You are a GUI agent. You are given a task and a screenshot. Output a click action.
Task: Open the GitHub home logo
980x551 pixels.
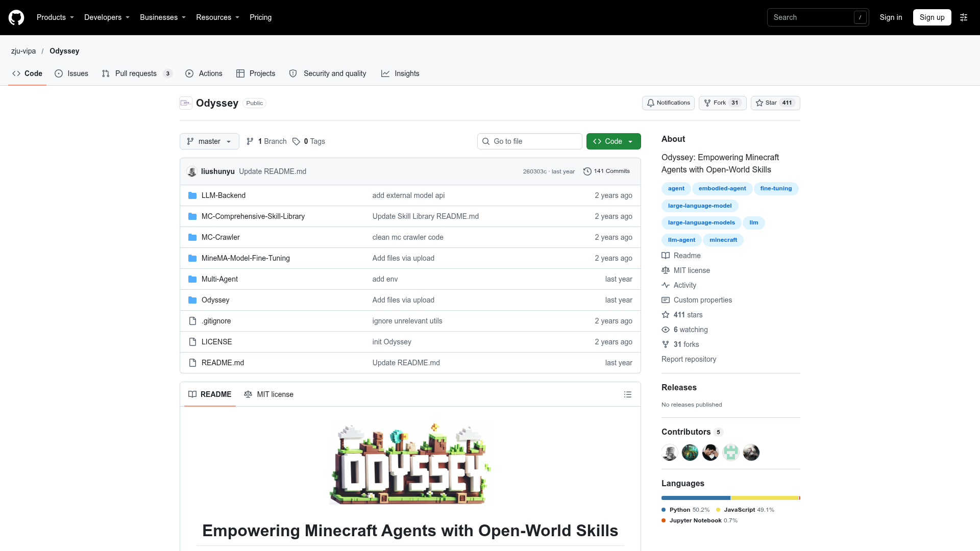point(16,17)
